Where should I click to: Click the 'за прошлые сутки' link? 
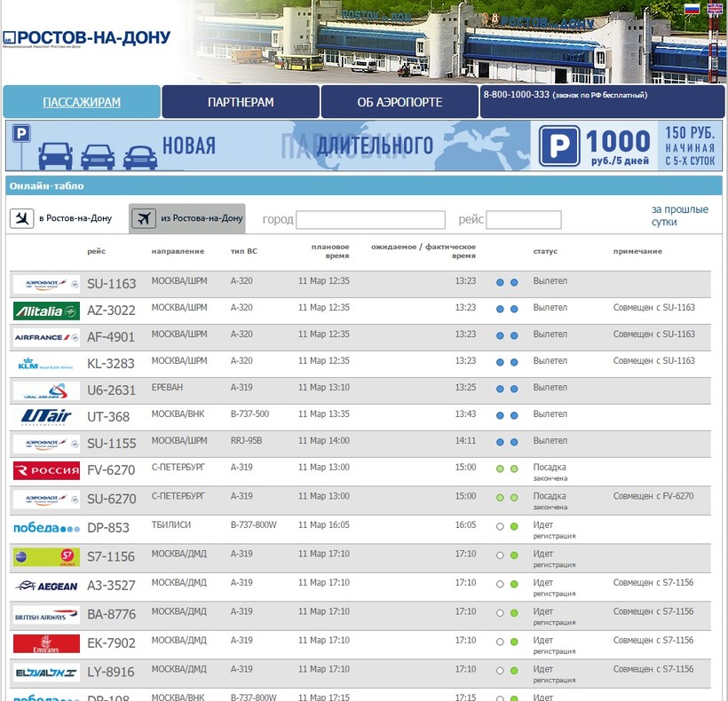(x=679, y=216)
